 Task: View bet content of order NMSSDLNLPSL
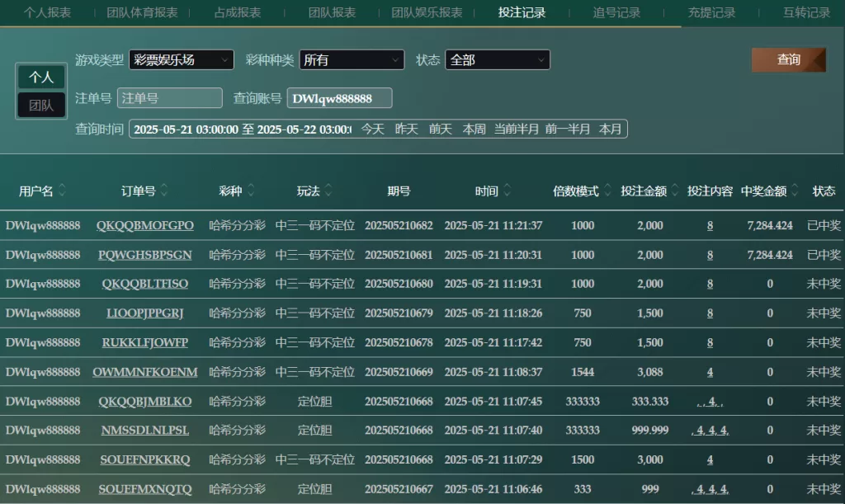click(x=710, y=431)
